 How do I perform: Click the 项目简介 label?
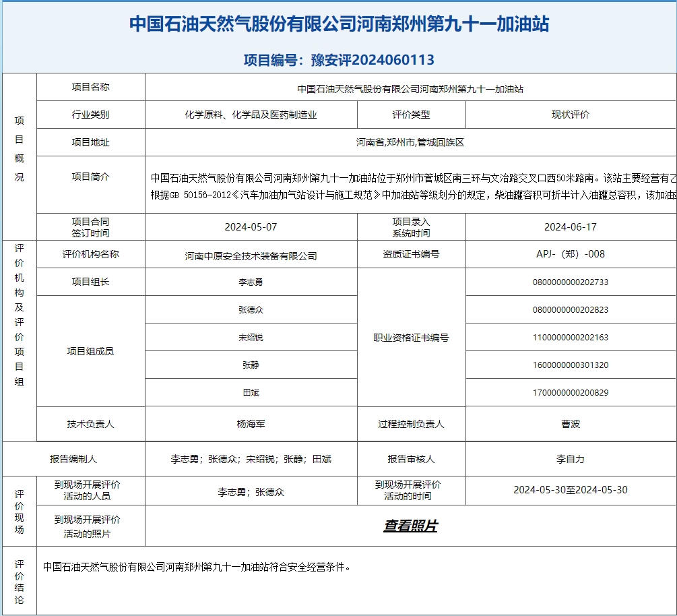(x=91, y=177)
